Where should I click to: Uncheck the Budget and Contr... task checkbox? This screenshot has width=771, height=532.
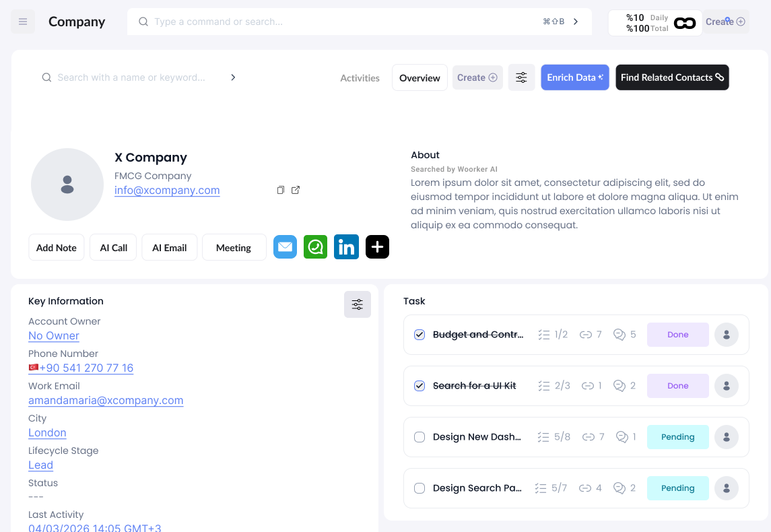(420, 335)
